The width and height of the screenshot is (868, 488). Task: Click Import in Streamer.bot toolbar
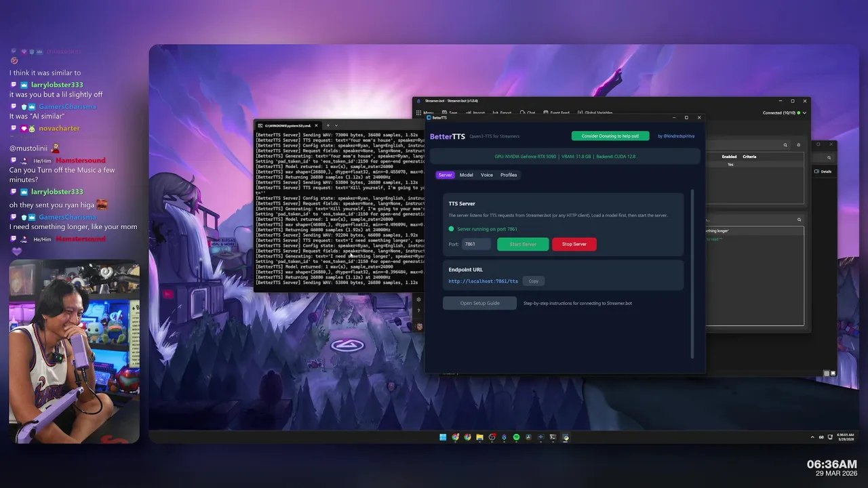pos(475,113)
